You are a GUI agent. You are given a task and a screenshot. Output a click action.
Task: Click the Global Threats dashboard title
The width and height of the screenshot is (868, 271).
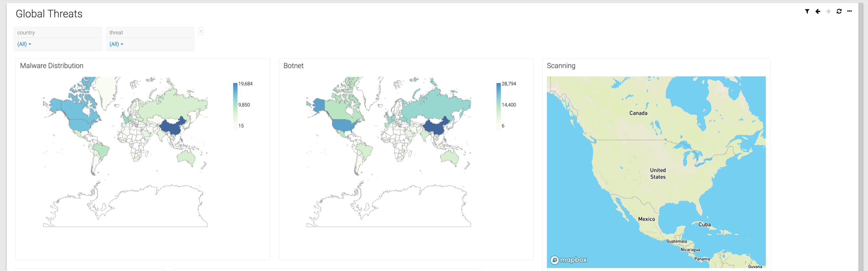(x=49, y=14)
